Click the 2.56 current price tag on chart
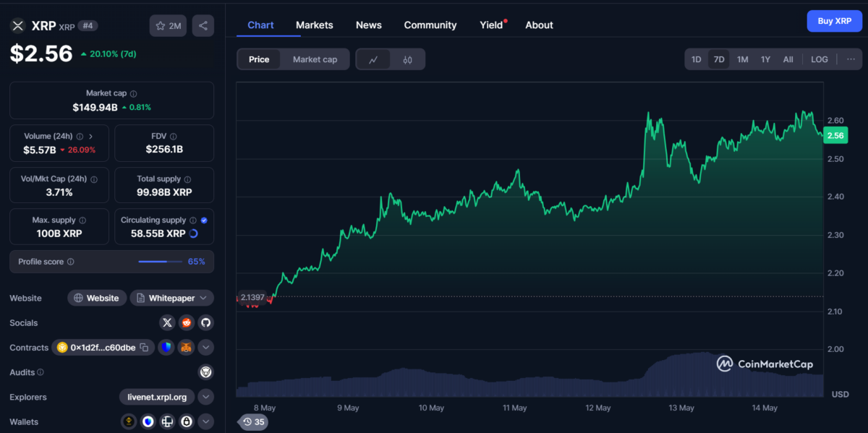The height and width of the screenshot is (433, 868). (835, 135)
